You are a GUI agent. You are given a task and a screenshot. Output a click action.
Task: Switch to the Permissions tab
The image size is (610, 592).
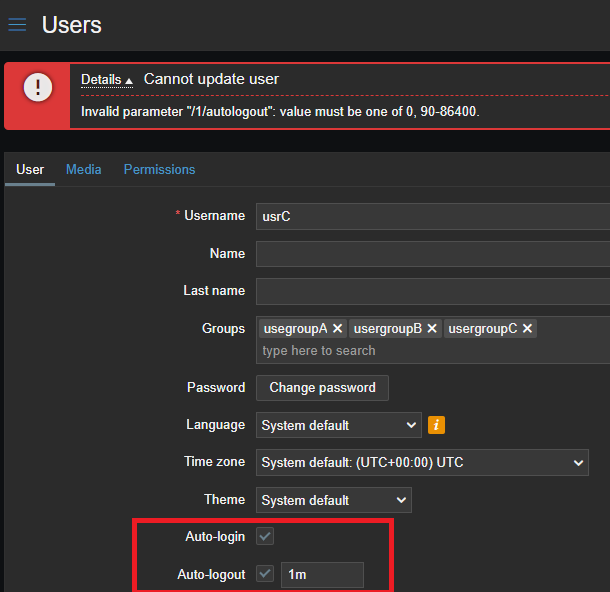click(159, 169)
